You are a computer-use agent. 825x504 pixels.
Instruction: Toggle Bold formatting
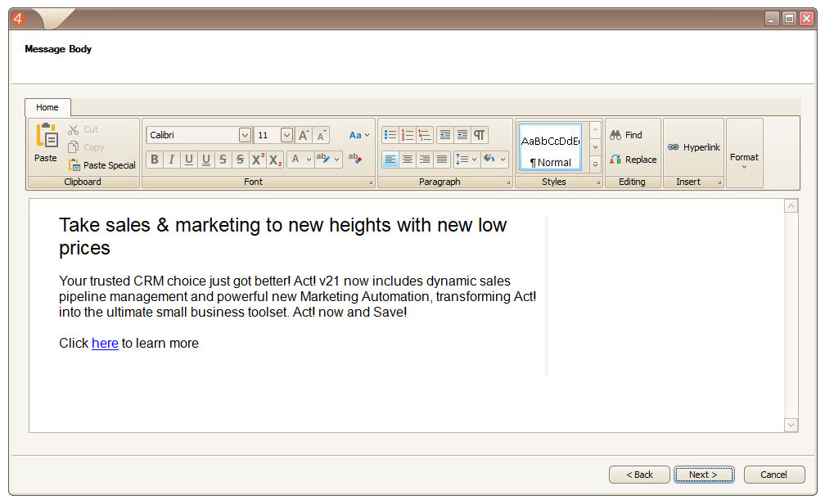tap(155, 160)
